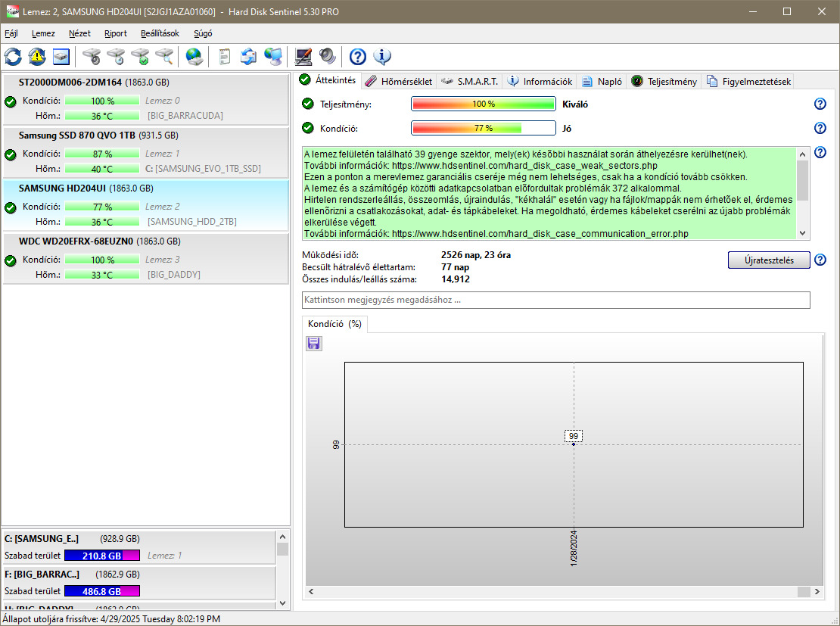Click the Újratesztelés button
Screen dimensions: 840x626
pos(769,260)
